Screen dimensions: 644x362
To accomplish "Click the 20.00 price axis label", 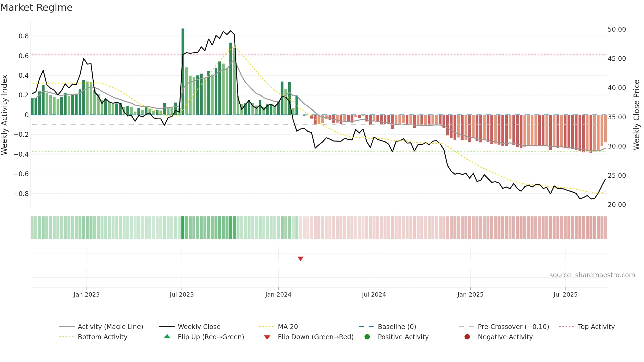I will (617, 205).
